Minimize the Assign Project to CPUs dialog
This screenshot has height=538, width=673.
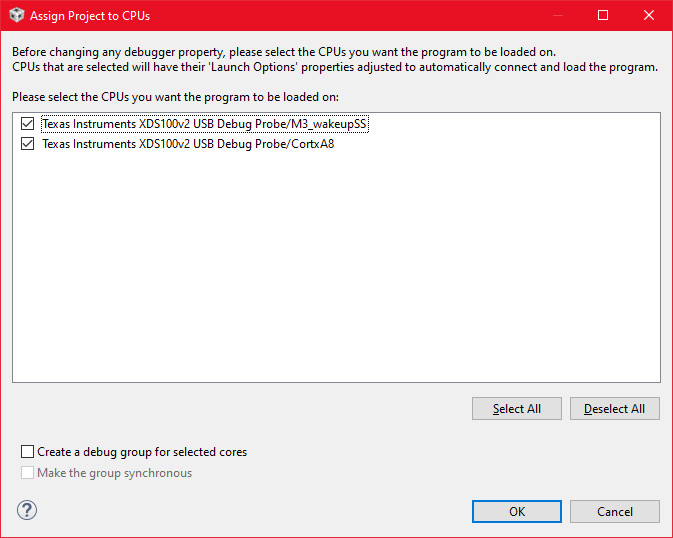pyautogui.click(x=557, y=16)
